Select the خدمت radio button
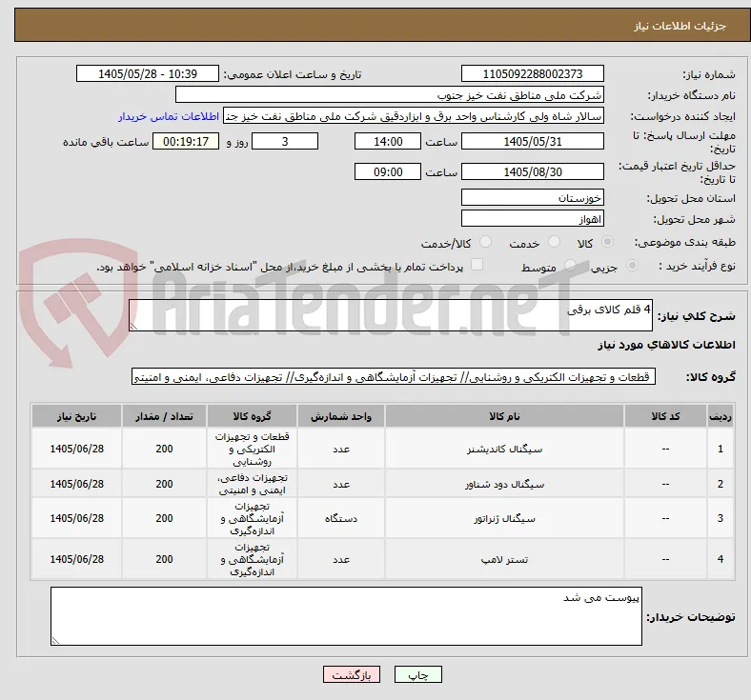This screenshot has height=700, width=751. click(x=554, y=242)
